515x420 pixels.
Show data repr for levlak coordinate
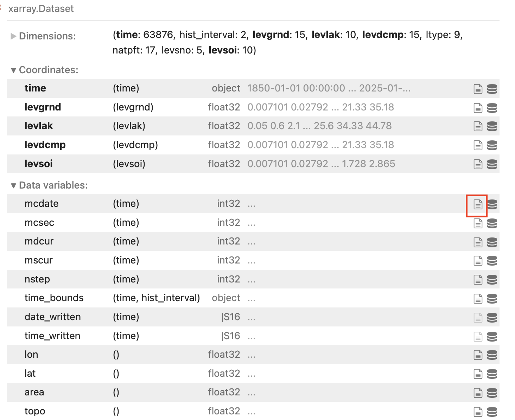click(x=492, y=127)
